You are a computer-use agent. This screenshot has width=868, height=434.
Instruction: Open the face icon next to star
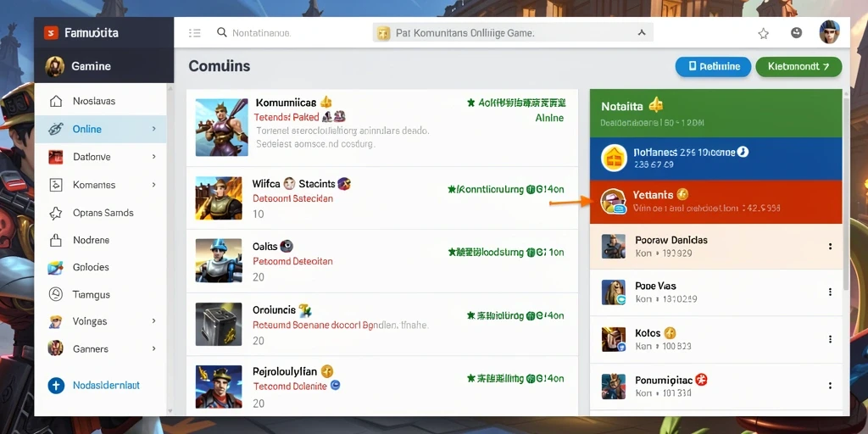(x=796, y=33)
